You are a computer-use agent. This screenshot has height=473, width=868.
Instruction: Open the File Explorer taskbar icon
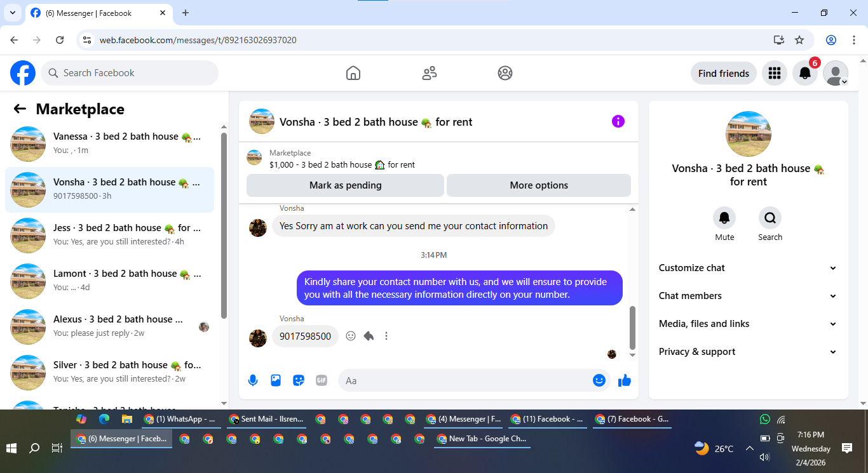[x=127, y=419]
